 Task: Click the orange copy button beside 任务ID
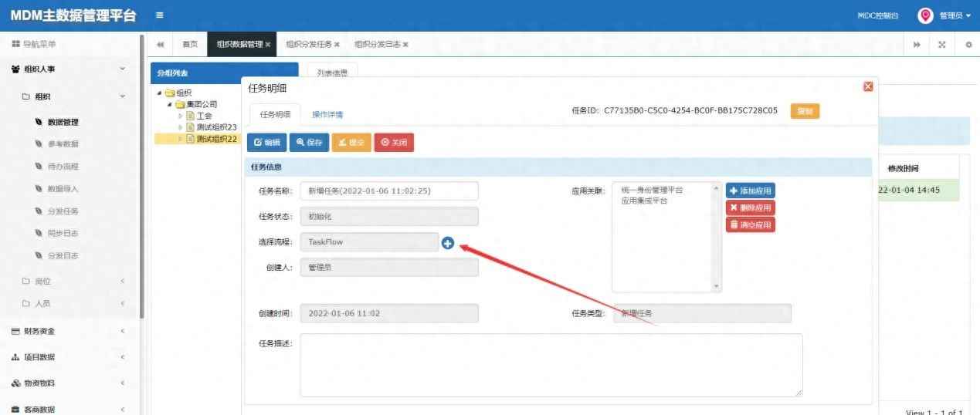[805, 112]
